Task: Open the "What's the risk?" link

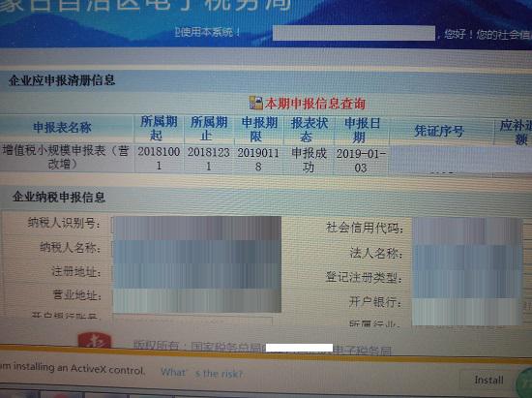Action: click(202, 373)
